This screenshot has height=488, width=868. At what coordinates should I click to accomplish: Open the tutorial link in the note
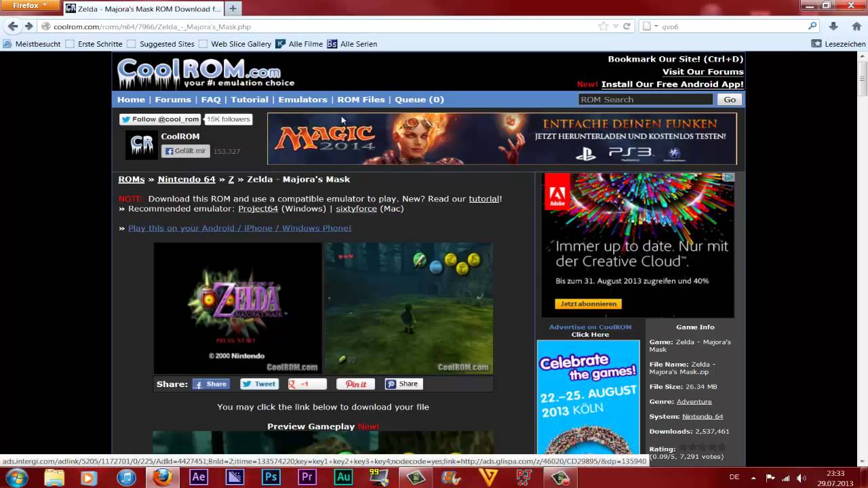484,199
